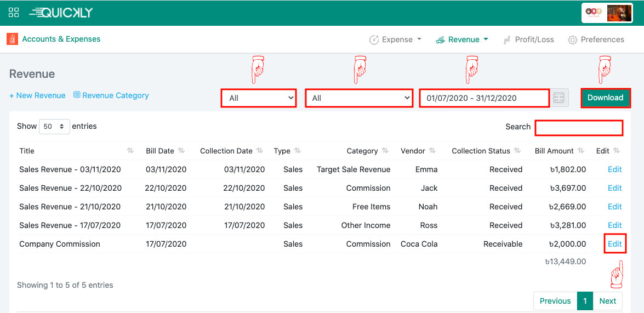Click the calendar icon beside date range
The image size is (644, 313).
coord(559,98)
